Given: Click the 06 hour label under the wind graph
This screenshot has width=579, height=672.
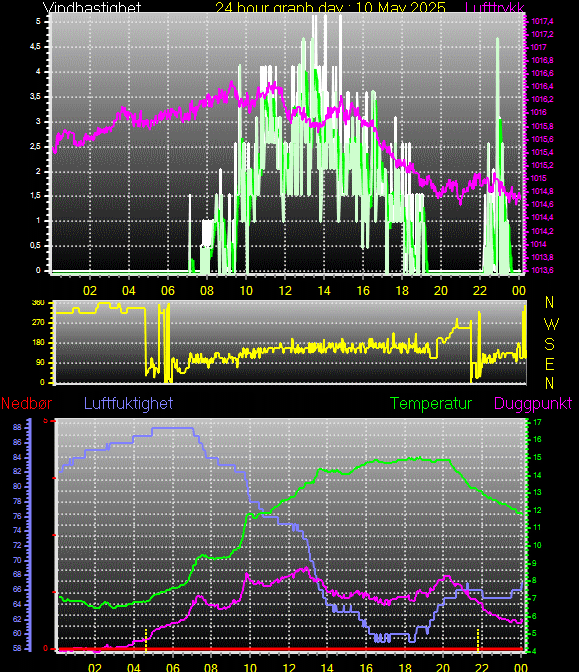Looking at the screenshot, I should pos(168,291).
